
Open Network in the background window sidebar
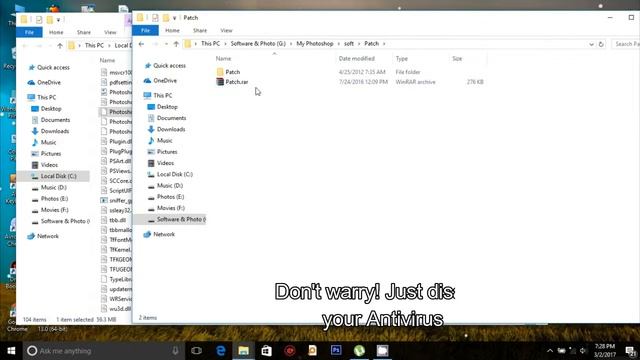tap(48, 236)
